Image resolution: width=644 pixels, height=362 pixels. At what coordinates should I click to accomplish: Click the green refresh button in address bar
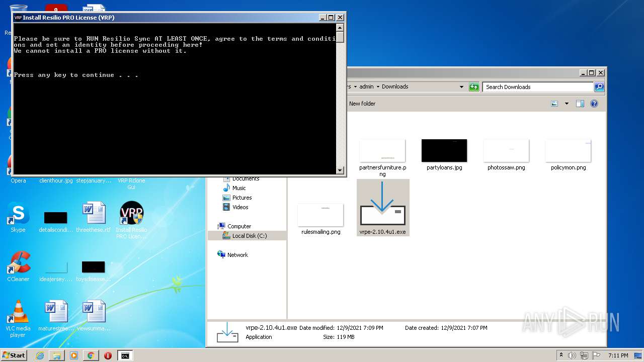coord(474,87)
